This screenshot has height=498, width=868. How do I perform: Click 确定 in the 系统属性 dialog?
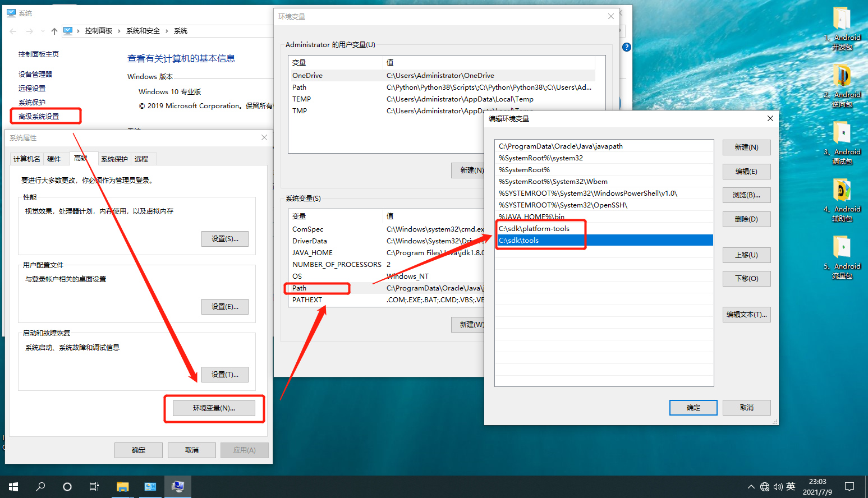click(139, 450)
